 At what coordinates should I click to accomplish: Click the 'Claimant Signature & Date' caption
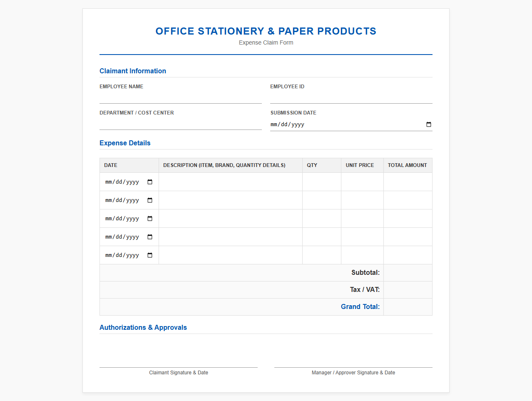coord(179,373)
